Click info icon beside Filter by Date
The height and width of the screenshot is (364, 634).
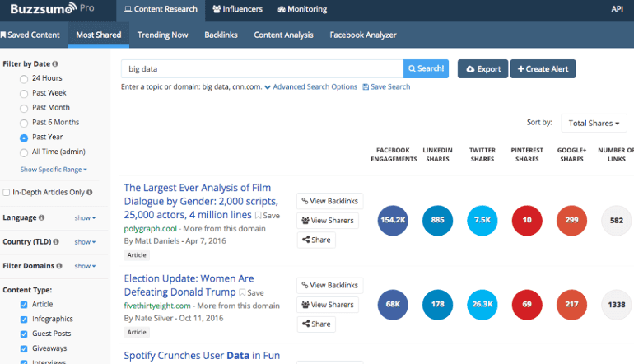(55, 64)
